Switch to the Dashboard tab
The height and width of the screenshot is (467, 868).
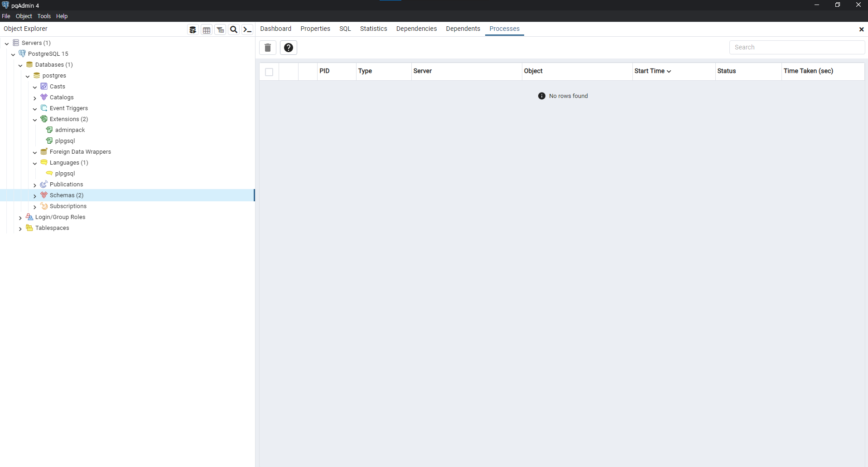[275, 29]
